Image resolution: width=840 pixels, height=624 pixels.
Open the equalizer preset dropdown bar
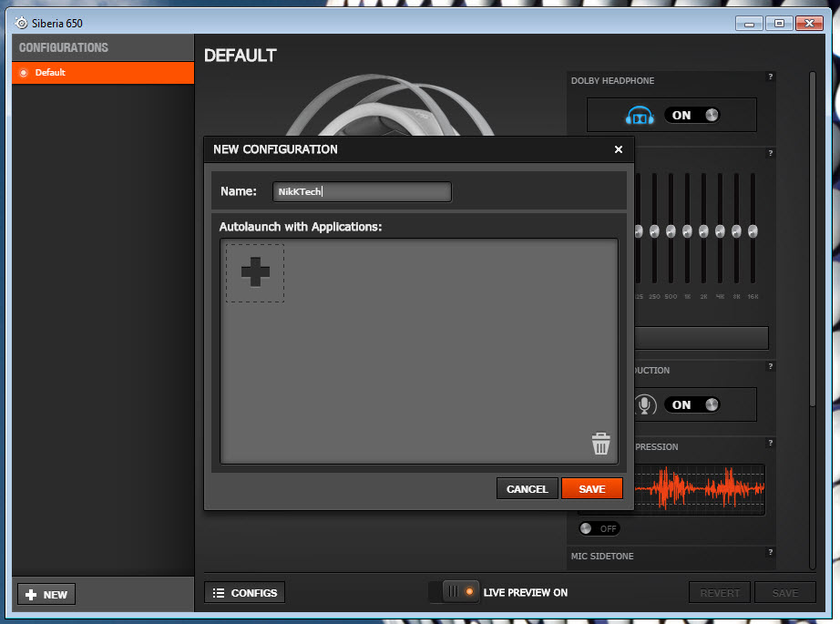(x=702, y=338)
